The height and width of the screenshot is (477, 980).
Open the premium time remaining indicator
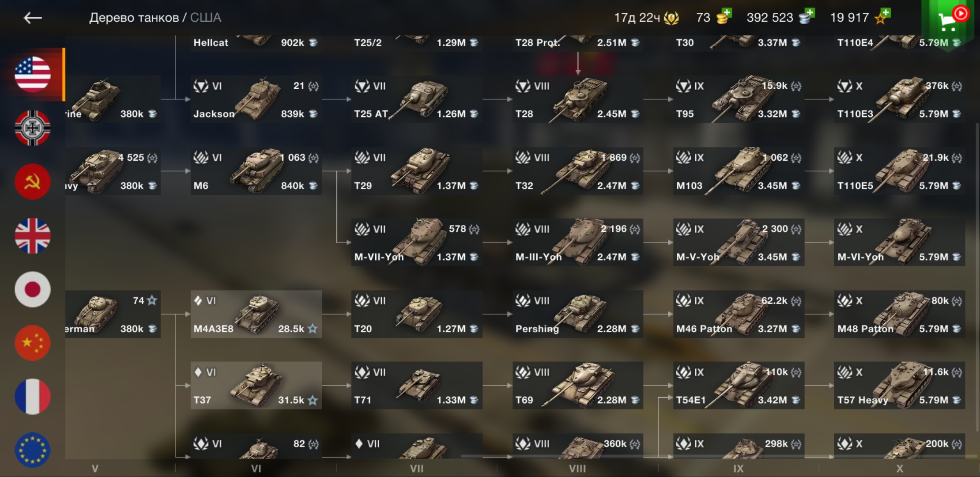click(647, 18)
